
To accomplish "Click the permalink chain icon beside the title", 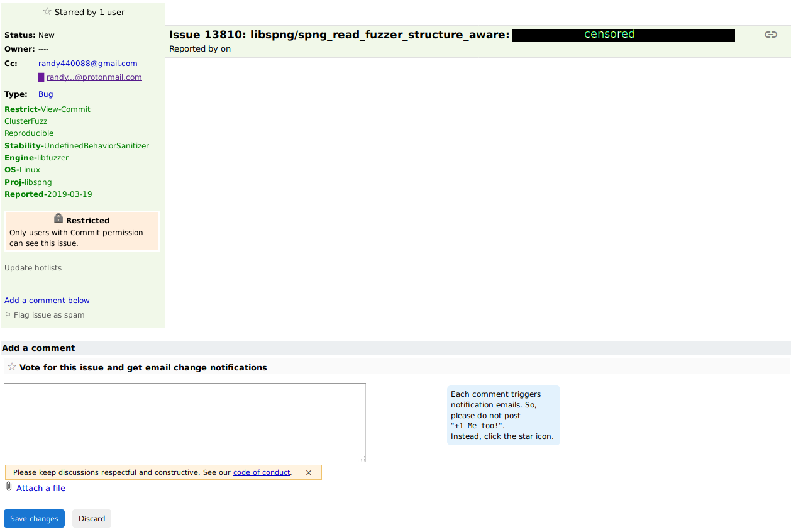I will pyautogui.click(x=770, y=35).
